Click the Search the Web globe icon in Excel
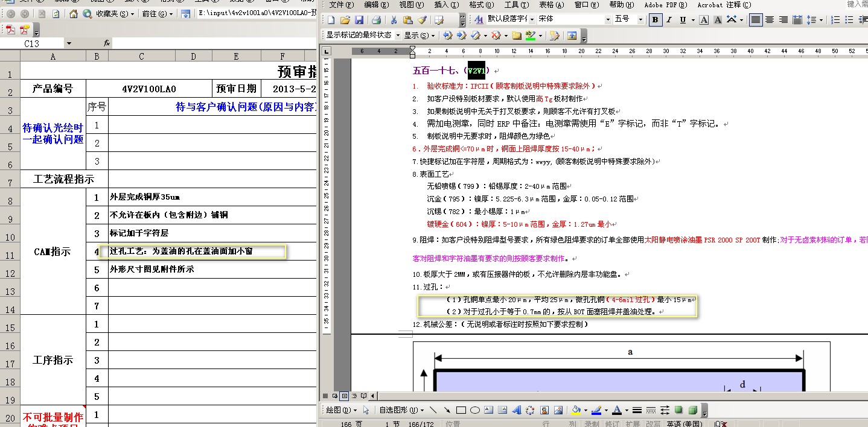 point(88,13)
